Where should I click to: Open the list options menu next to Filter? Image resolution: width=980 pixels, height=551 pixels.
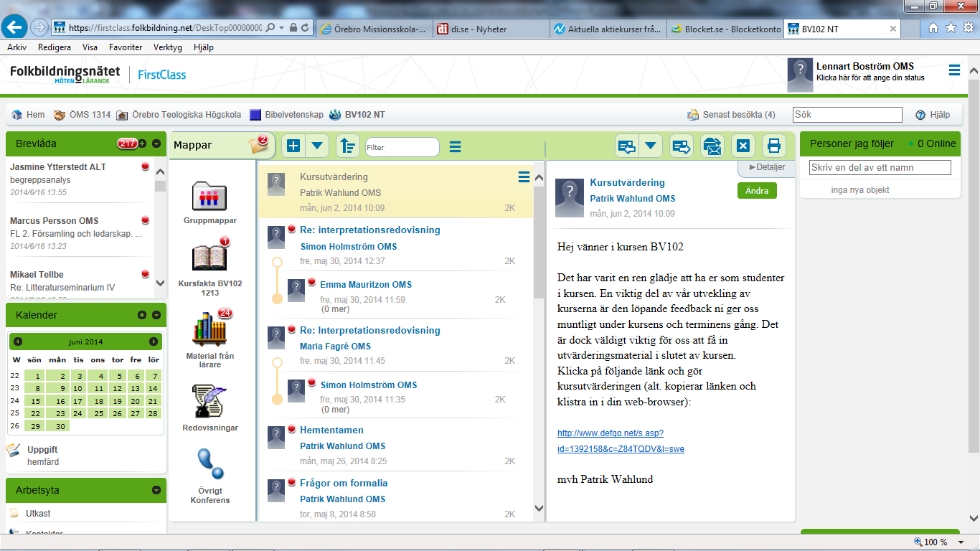click(455, 147)
